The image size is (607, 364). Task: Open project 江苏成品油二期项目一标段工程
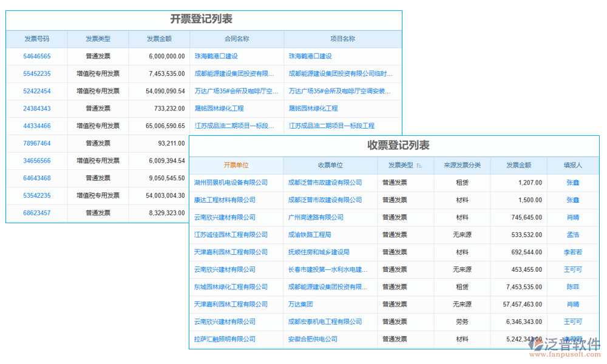(331, 126)
